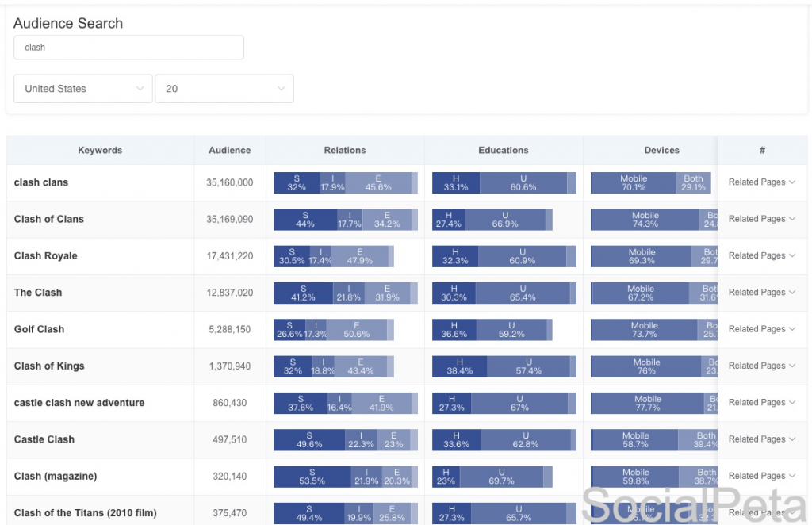Click the Both 39.4% device segment
This screenshot has height=525, width=812.
[698, 440]
